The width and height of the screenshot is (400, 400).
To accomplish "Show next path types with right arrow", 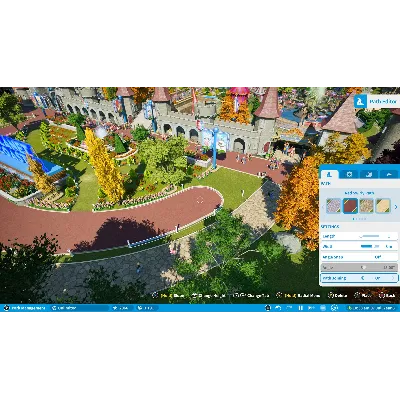I will point(396,207).
